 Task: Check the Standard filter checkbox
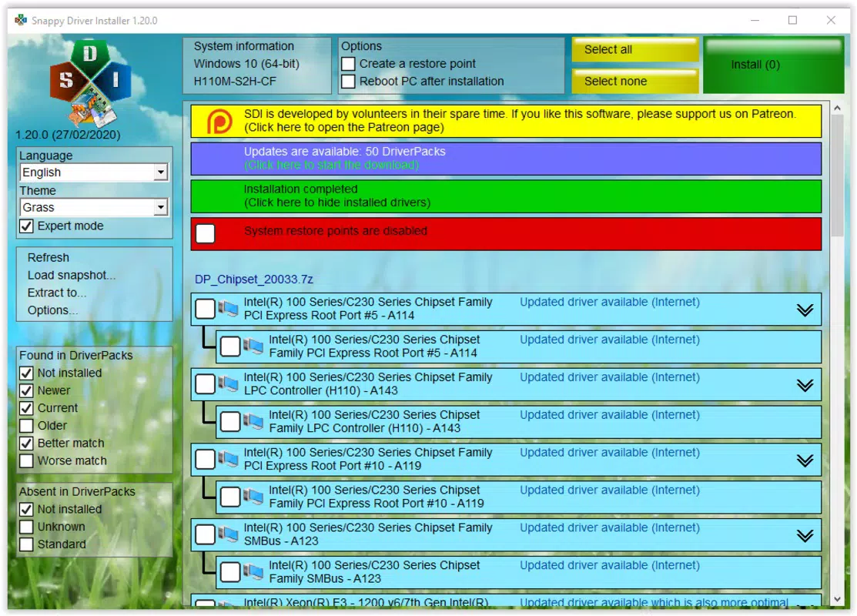(x=26, y=544)
